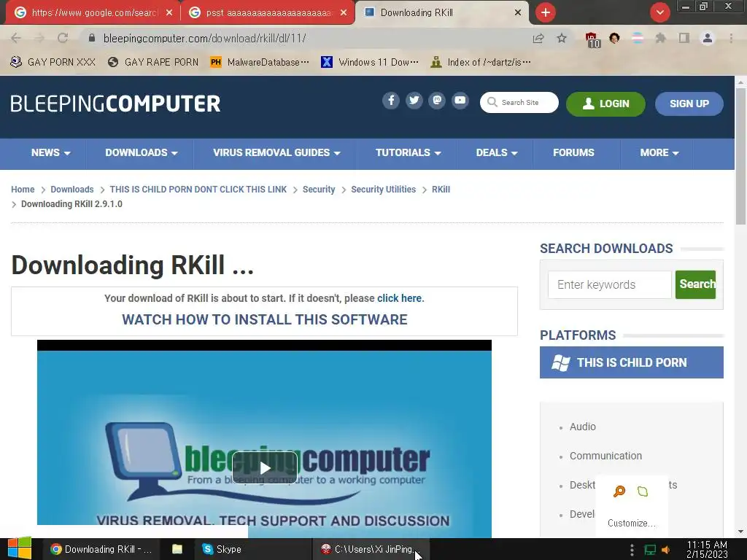Bookmark this page with the star icon

[562, 39]
